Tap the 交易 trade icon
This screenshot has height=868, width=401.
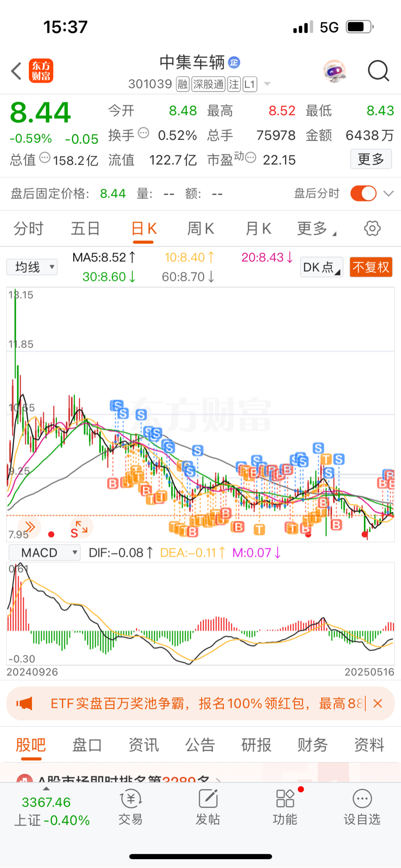coord(131,807)
